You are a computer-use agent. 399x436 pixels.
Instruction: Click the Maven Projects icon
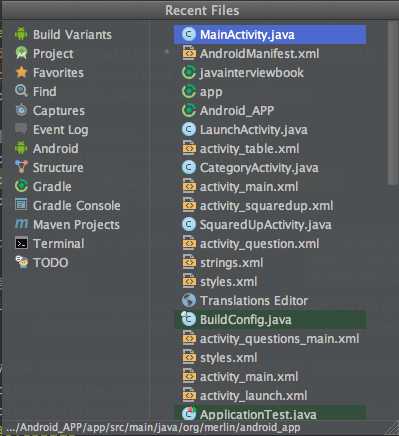(x=21, y=224)
